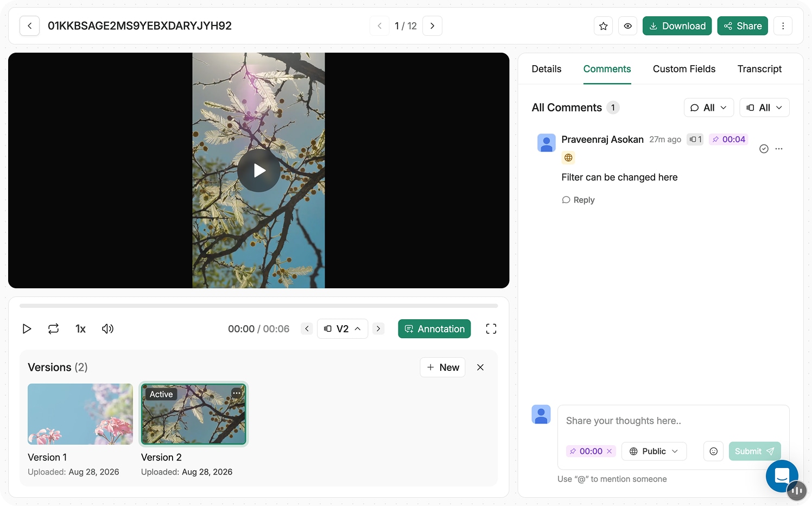The width and height of the screenshot is (812, 506).
Task: Enter fullscreen video mode
Action: point(491,329)
